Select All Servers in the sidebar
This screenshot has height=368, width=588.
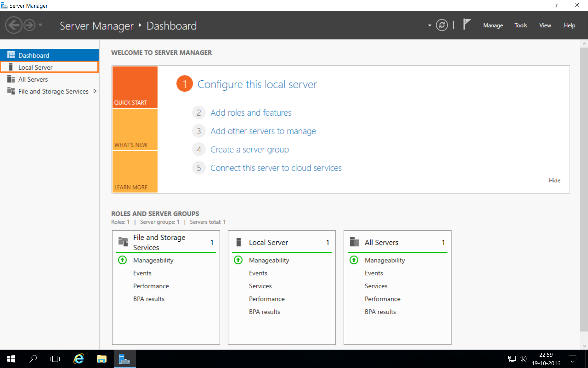[49, 79]
